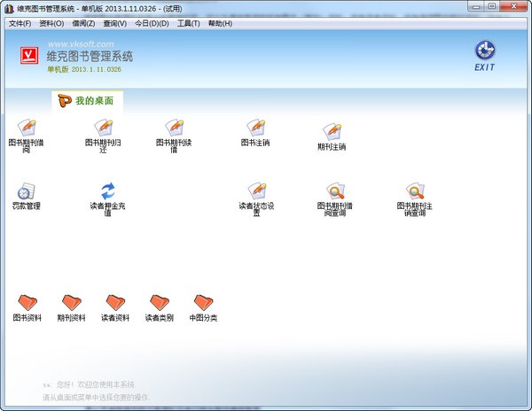Open the 文件(F) menu
Viewport: 532px width, 411px height.
[x=20, y=23]
